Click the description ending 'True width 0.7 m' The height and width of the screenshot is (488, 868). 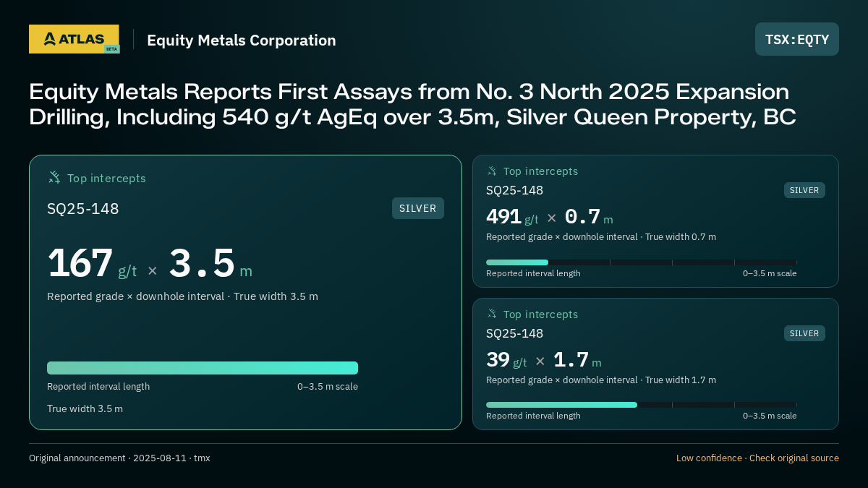click(x=601, y=236)
